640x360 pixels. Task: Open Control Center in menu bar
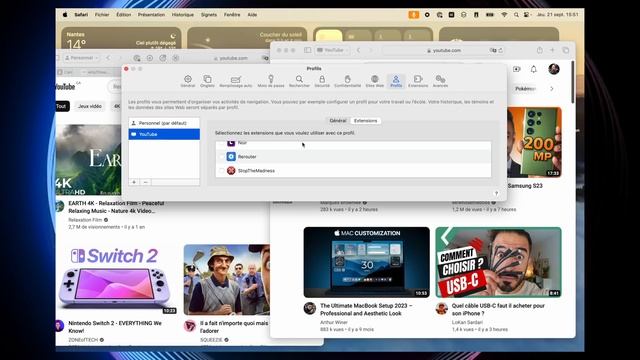[527, 15]
